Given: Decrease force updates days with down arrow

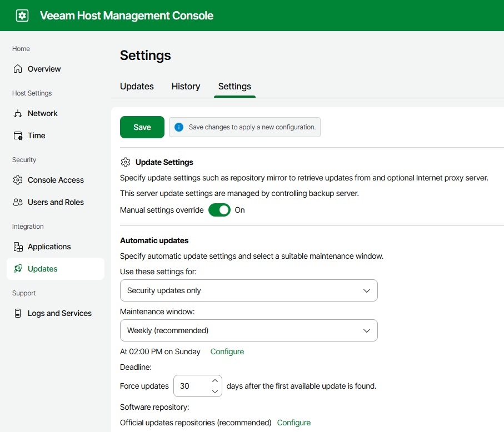Looking at the screenshot, I should [x=215, y=391].
